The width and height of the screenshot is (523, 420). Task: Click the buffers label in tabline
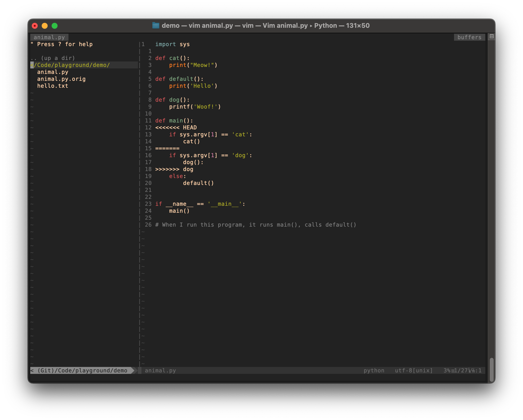(x=469, y=37)
